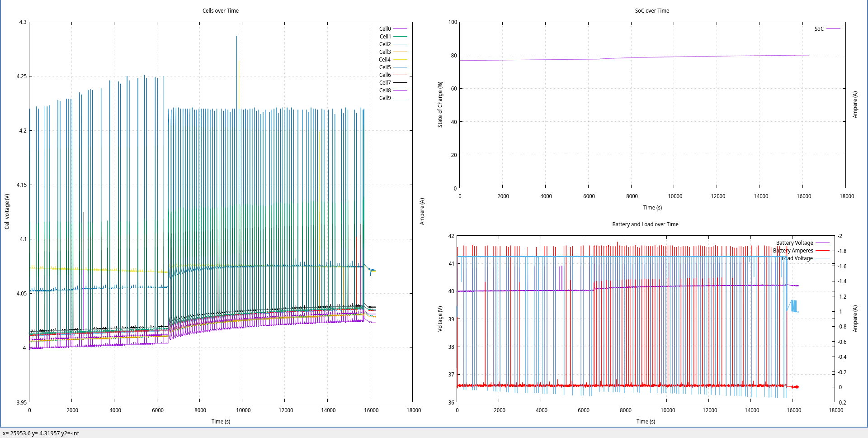
Task: Toggle Cell0 legend entry in Cells plot
Action: click(385, 29)
